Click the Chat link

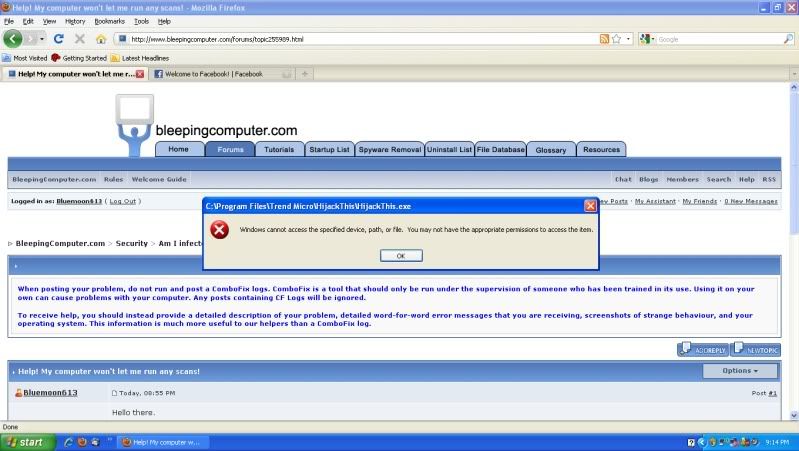623,179
